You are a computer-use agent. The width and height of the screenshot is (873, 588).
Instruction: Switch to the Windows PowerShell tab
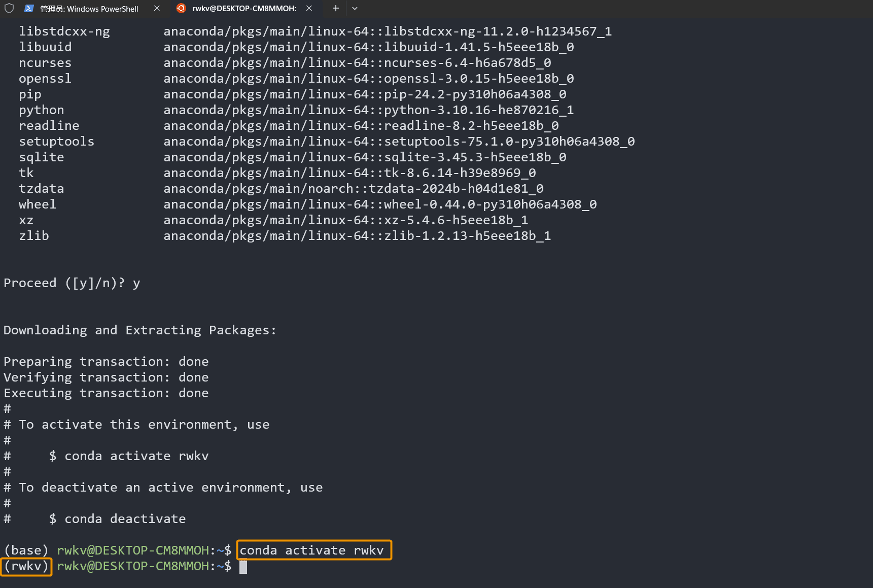[x=89, y=9]
